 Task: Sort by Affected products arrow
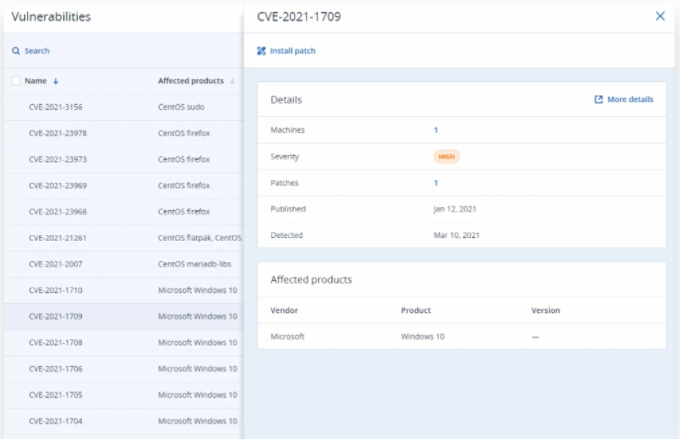[x=232, y=81]
